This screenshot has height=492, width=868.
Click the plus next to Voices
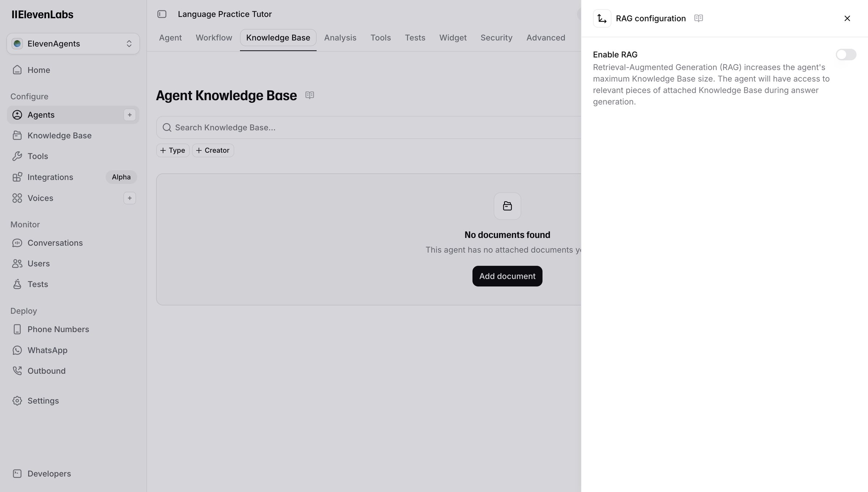coord(129,198)
